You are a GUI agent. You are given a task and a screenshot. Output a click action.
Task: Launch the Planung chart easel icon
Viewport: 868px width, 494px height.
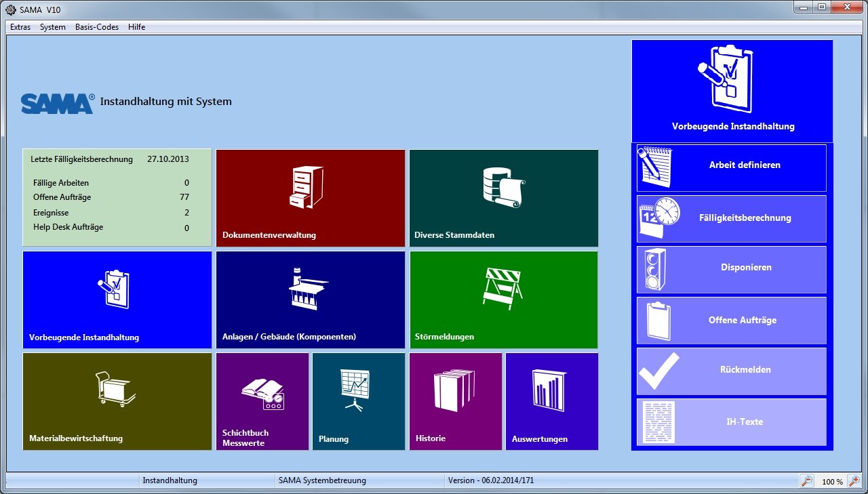click(354, 390)
